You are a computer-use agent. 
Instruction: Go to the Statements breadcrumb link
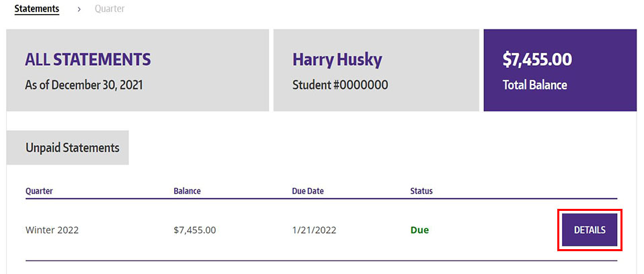[x=37, y=9]
